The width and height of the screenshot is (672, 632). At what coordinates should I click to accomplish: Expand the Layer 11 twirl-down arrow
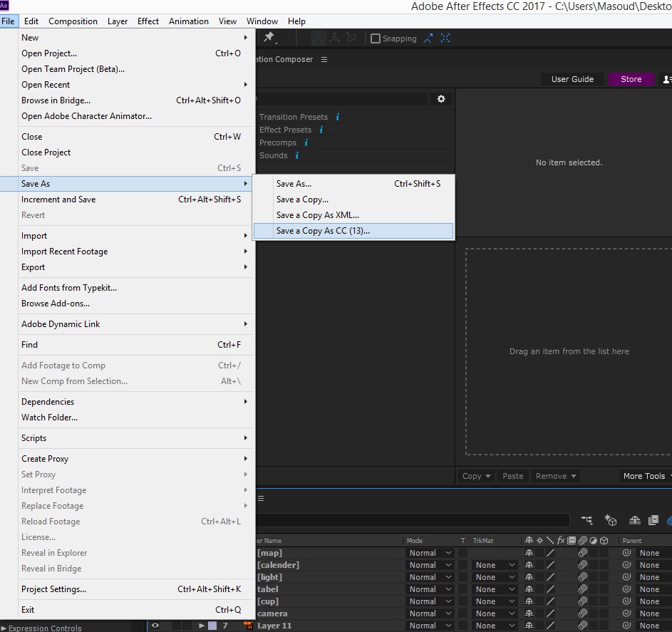(x=202, y=626)
